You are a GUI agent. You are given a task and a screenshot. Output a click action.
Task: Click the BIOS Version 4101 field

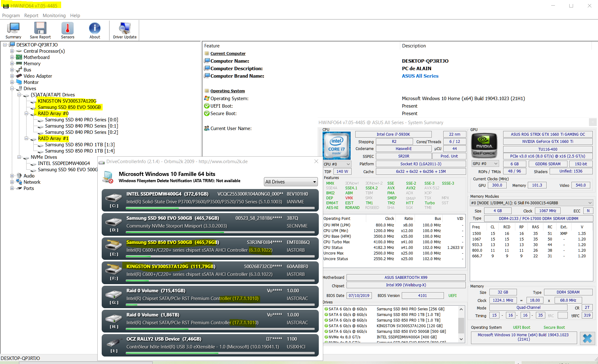point(422,295)
